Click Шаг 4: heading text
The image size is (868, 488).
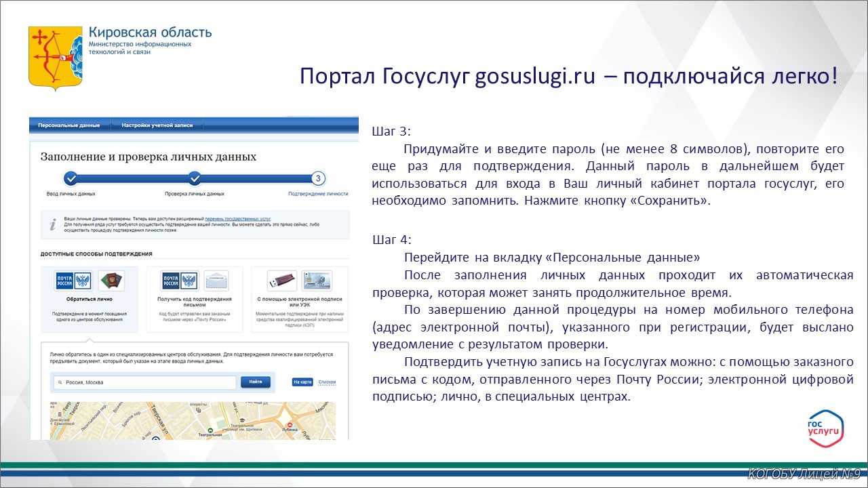point(392,240)
